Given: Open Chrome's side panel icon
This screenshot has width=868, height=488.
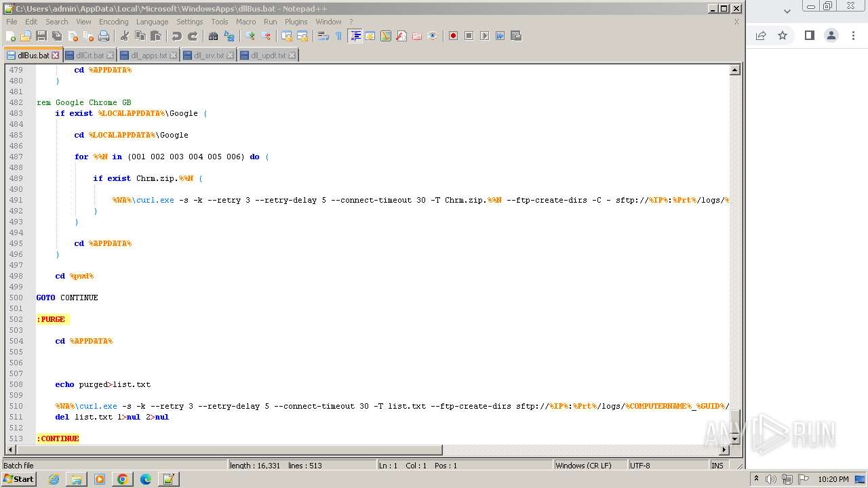Looking at the screenshot, I should (810, 35).
